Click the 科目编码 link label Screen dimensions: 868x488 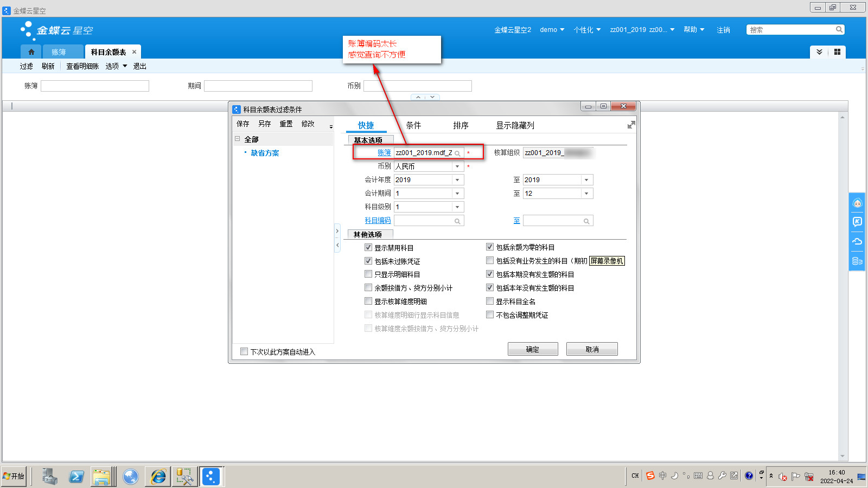tap(378, 221)
